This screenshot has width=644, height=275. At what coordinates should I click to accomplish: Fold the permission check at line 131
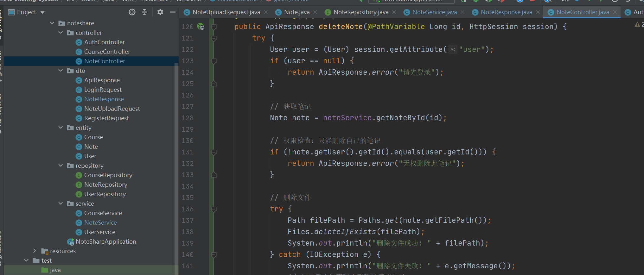(x=214, y=152)
